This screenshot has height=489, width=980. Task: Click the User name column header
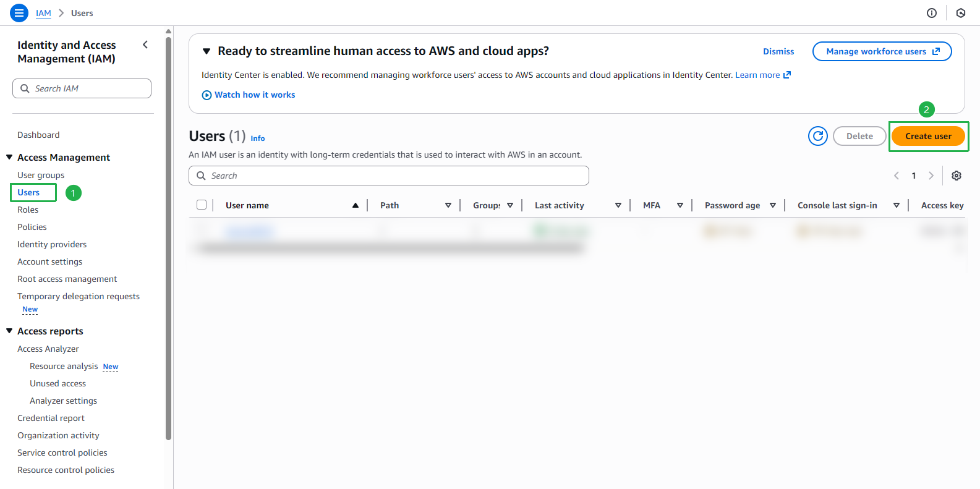click(247, 205)
